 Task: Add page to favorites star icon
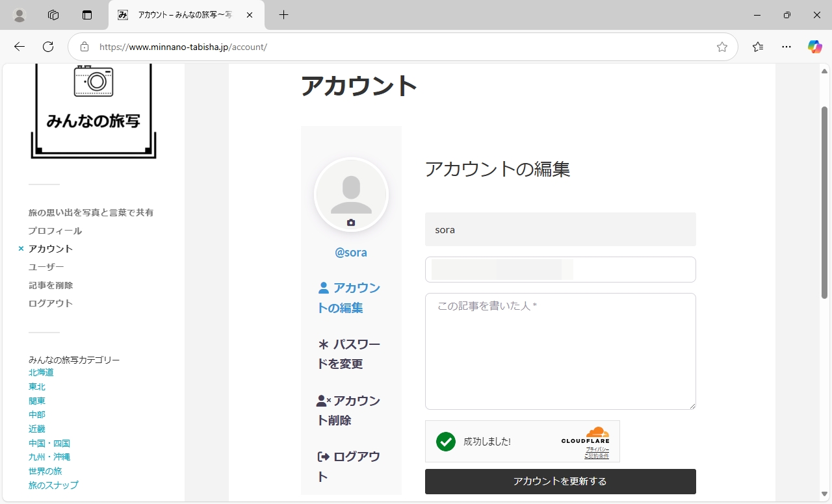tap(721, 47)
